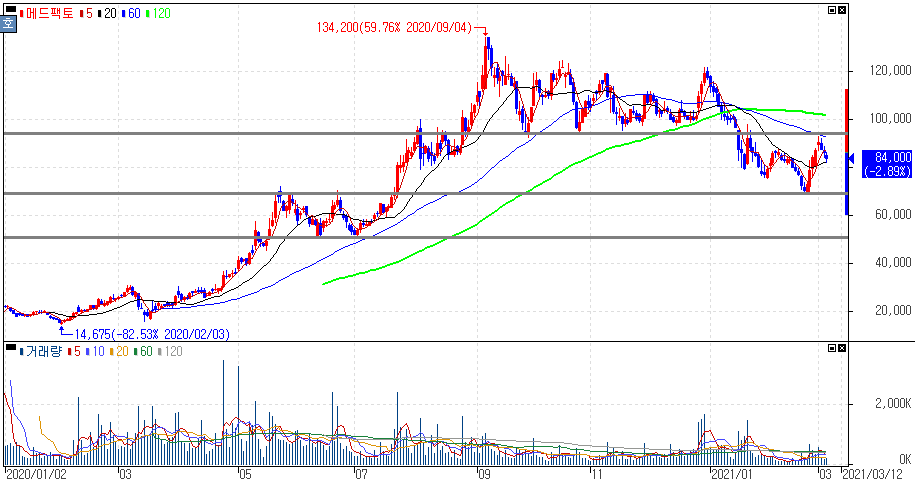
Task: Maximize the volume (거래량) pane
Action: tap(832, 348)
